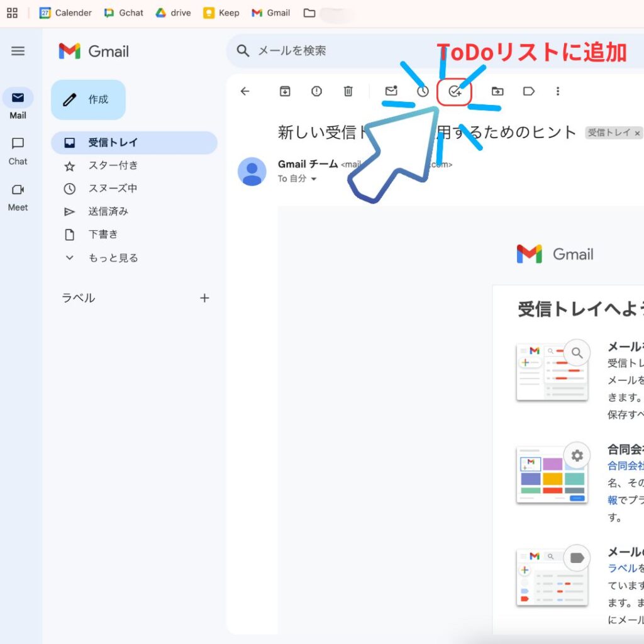This screenshot has height=644, width=644.
Task: Expand recipient details next to To 自分
Action: pyautogui.click(x=314, y=179)
